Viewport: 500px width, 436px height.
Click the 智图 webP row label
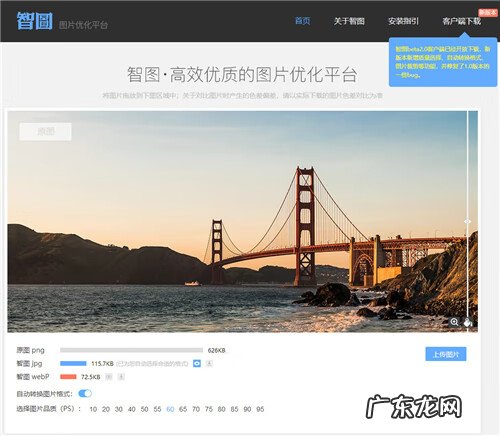[33, 377]
